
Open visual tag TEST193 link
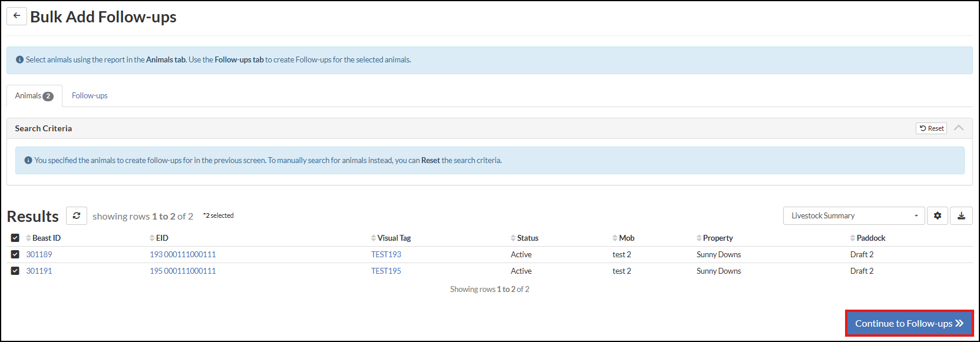(386, 254)
